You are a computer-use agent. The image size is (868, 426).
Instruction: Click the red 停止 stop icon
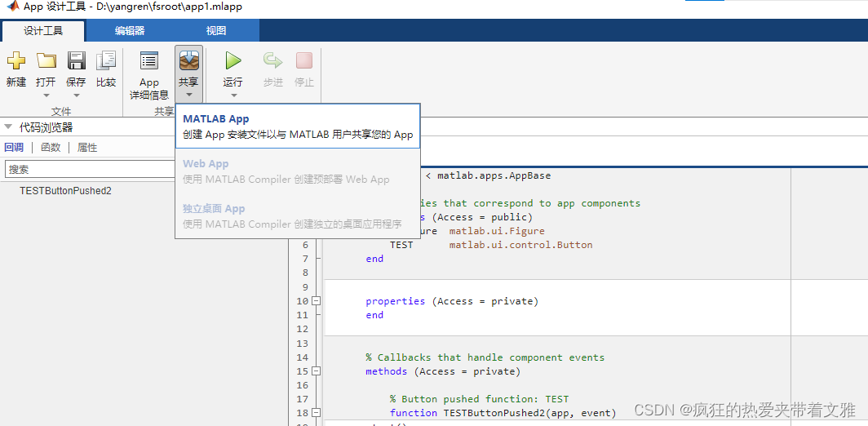[304, 61]
